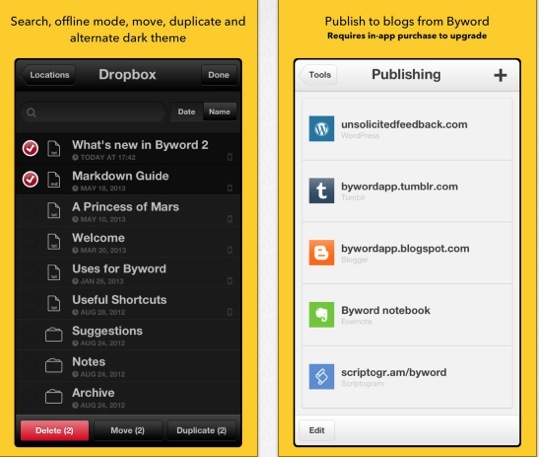Click the magnifier search icon
This screenshot has width=539, height=457.
[31, 112]
